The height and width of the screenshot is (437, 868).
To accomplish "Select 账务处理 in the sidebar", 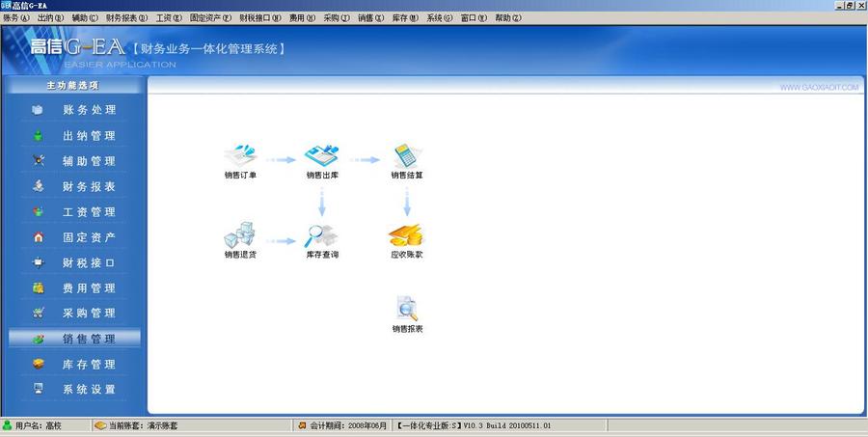I will tap(74, 110).
